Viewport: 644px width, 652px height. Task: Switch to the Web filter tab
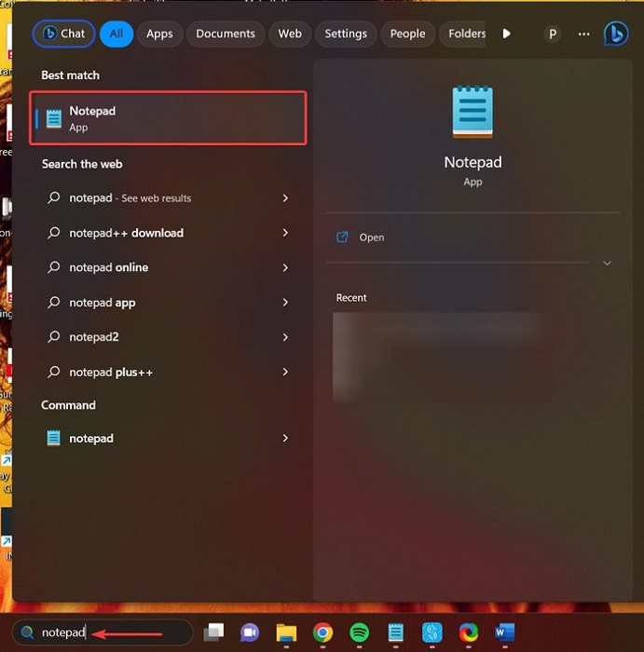[x=290, y=34]
